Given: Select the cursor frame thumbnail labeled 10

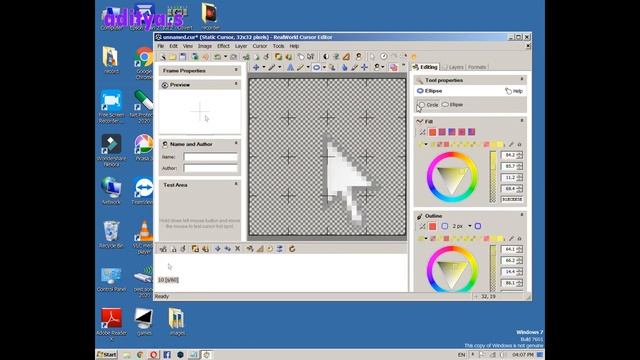Looking at the screenshot, I should click(169, 272).
